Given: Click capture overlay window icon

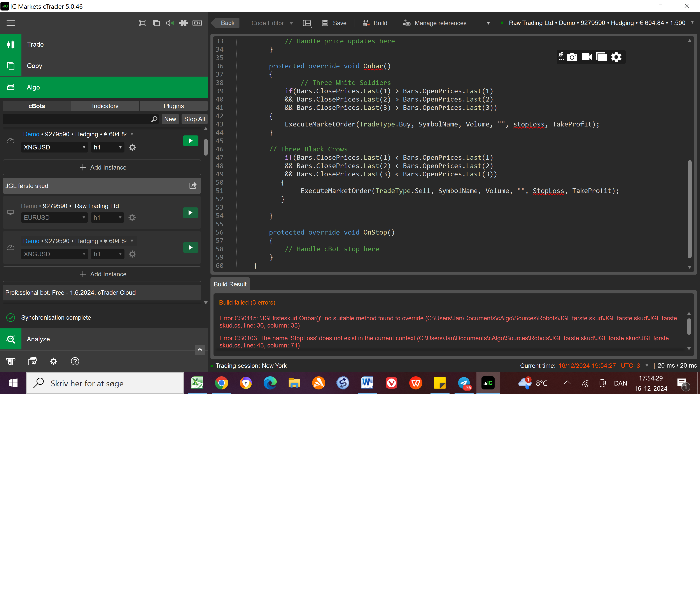Looking at the screenshot, I should coord(602,57).
